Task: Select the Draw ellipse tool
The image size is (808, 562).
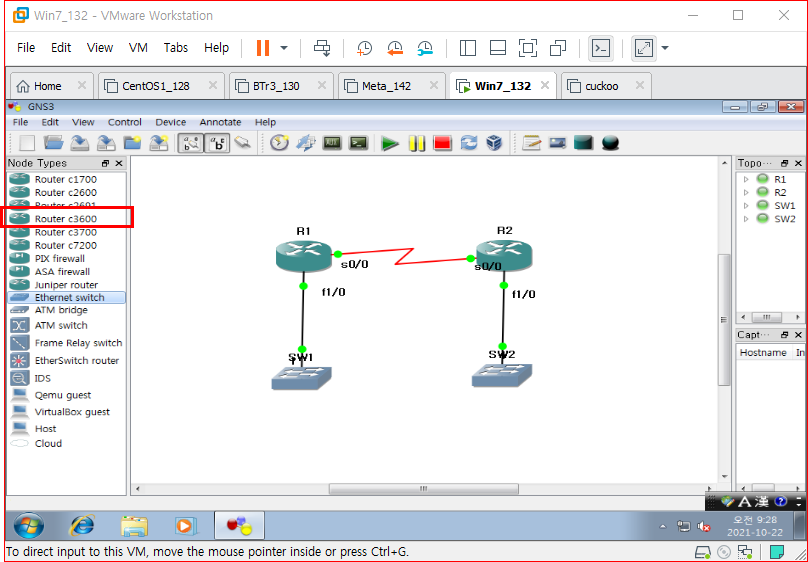Action: [x=610, y=143]
